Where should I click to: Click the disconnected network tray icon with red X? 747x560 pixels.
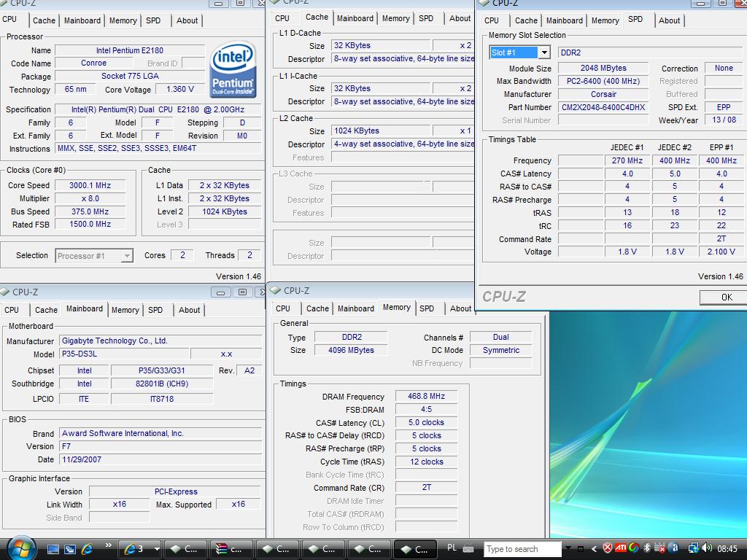pos(659,548)
